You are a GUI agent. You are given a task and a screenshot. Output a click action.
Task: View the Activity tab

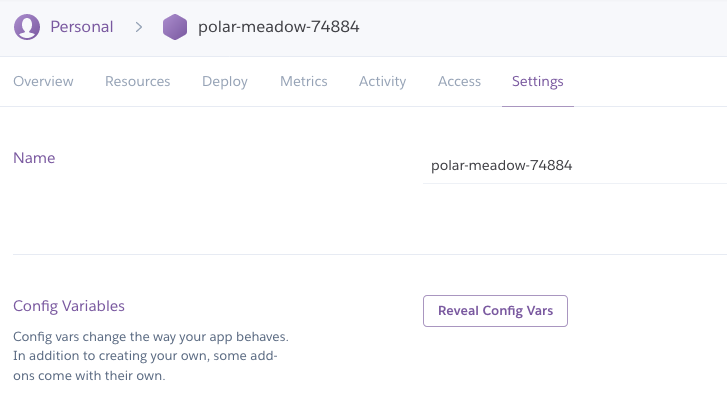(383, 82)
